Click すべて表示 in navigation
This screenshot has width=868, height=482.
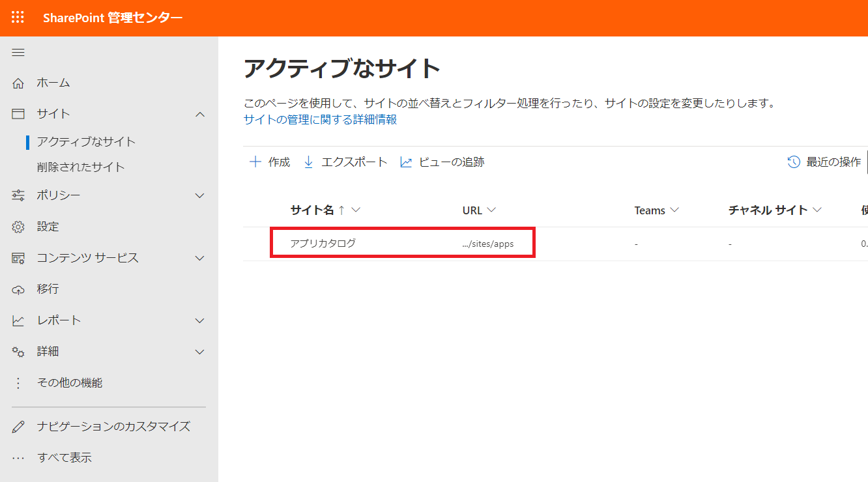(65, 457)
